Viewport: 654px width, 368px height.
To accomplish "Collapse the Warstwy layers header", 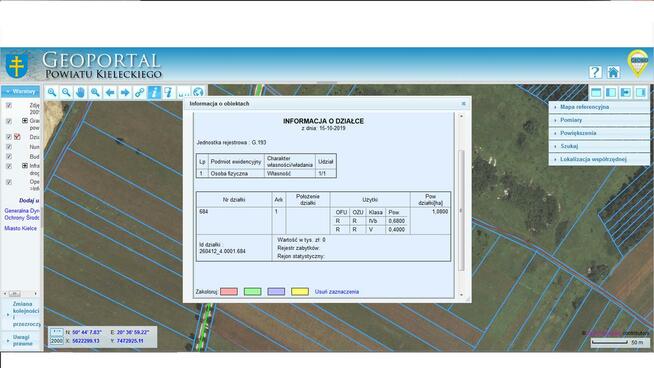I will 20,91.
